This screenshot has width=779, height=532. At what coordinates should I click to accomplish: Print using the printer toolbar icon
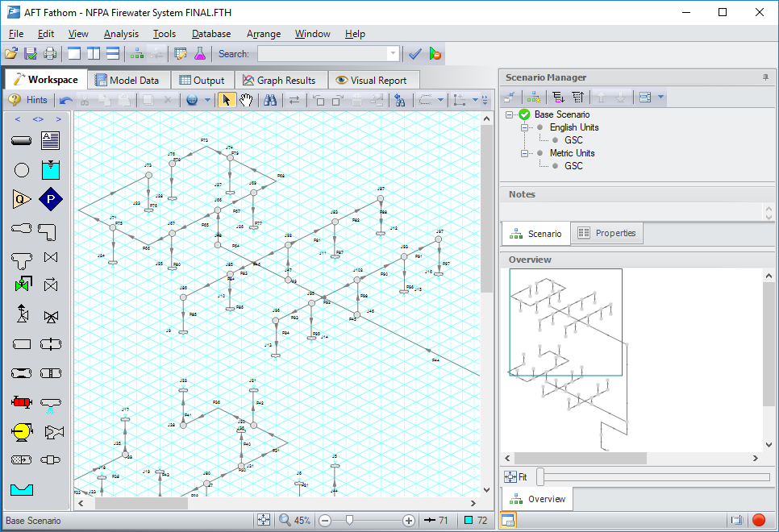click(x=50, y=54)
